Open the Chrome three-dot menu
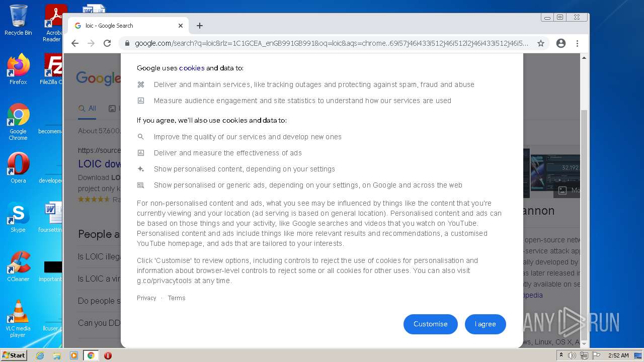The width and height of the screenshot is (644, 362). pyautogui.click(x=578, y=43)
